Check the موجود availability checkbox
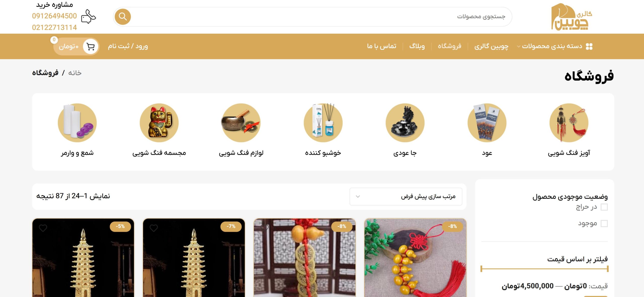644x297 pixels. click(604, 224)
